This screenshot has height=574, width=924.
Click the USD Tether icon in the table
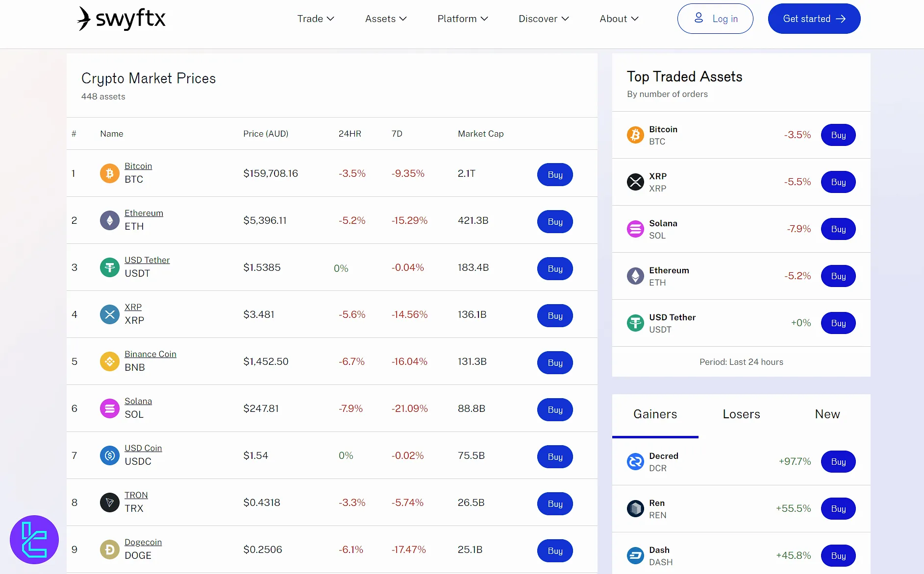coord(109,267)
